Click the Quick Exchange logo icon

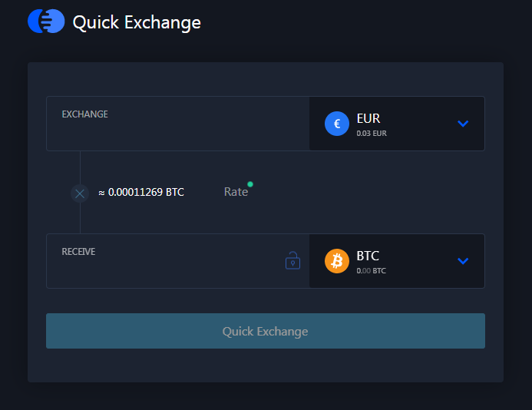(46, 21)
